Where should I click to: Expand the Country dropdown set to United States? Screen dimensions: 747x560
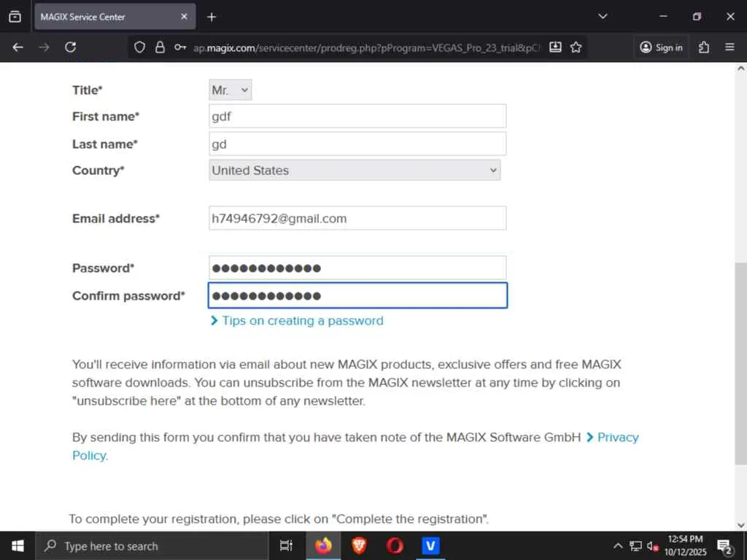coord(355,170)
